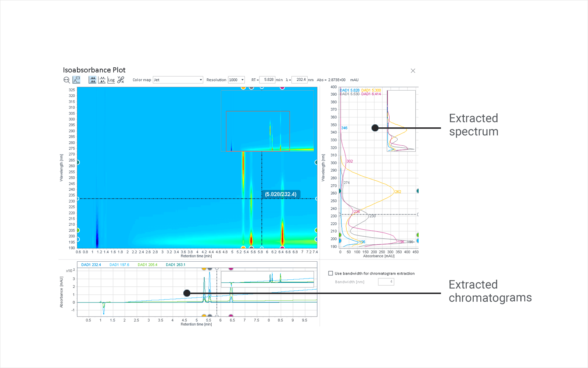Viewport: 588px width, 368px height.
Task: Enable bandwidth for chromatogram extraction
Action: click(x=330, y=273)
